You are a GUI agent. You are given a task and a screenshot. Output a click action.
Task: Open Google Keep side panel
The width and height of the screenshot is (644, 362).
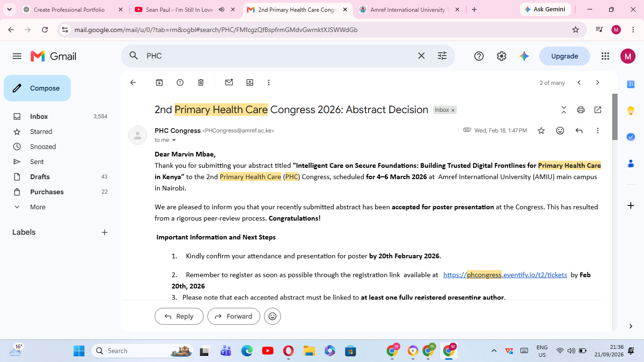631,111
